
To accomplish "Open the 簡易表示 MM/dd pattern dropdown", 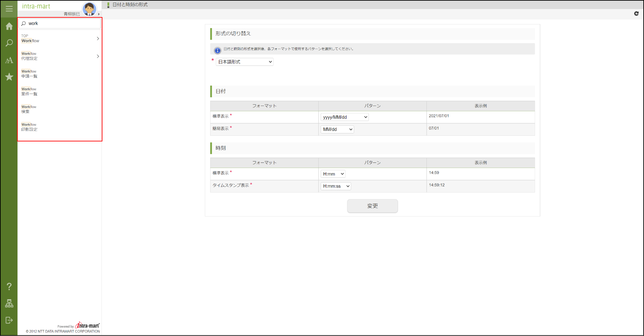I will [337, 129].
